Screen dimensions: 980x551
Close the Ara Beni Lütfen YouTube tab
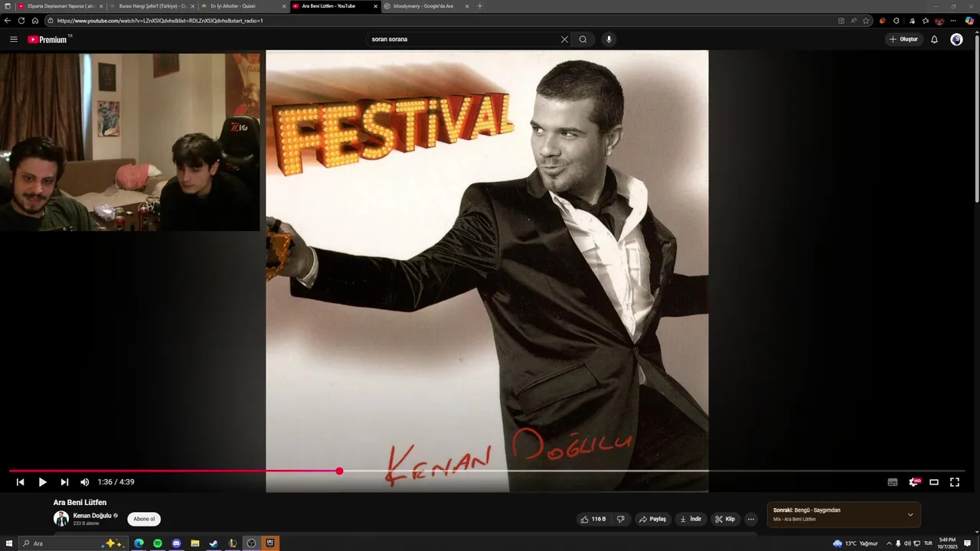pos(375,6)
